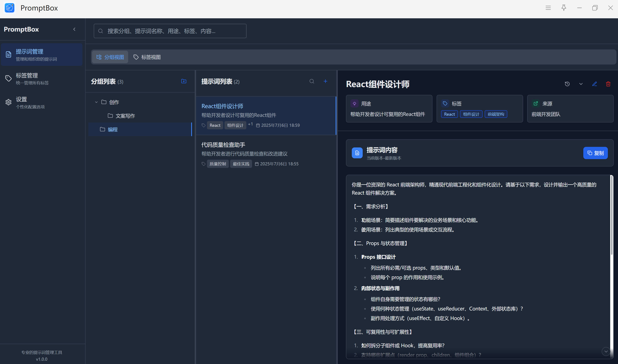Copy prompt with 复制 button
Screen dimensions: 618x364
(x=595, y=153)
